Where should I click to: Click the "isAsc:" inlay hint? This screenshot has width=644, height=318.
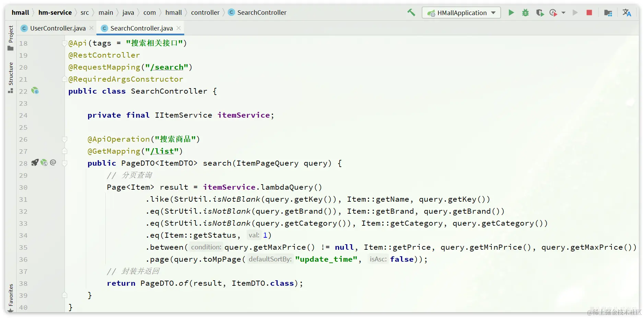pyautogui.click(x=378, y=259)
